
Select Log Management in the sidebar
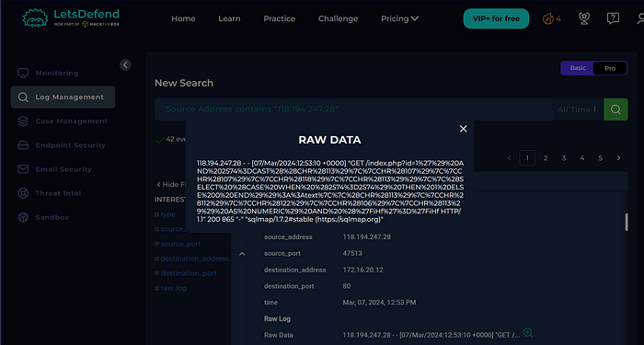coord(63,97)
